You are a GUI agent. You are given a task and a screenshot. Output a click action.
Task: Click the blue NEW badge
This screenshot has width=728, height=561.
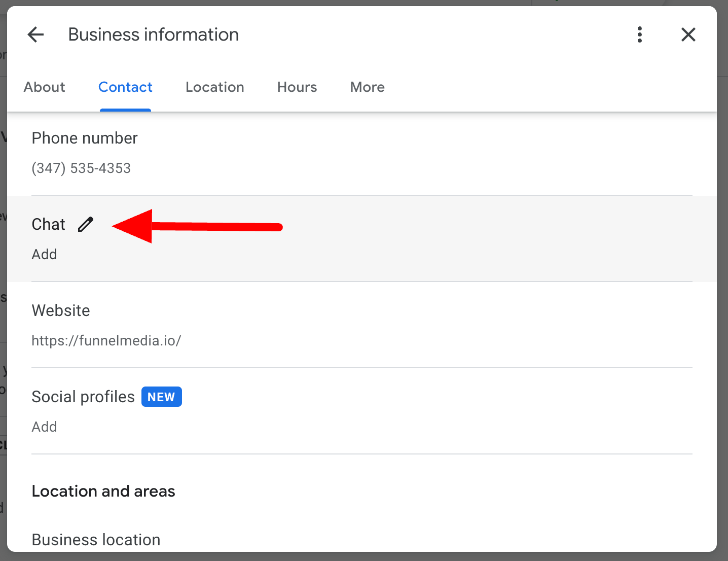pyautogui.click(x=161, y=397)
